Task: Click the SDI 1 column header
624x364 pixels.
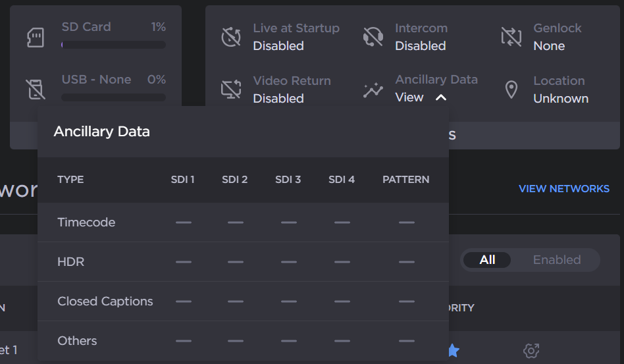Action: pyautogui.click(x=182, y=180)
